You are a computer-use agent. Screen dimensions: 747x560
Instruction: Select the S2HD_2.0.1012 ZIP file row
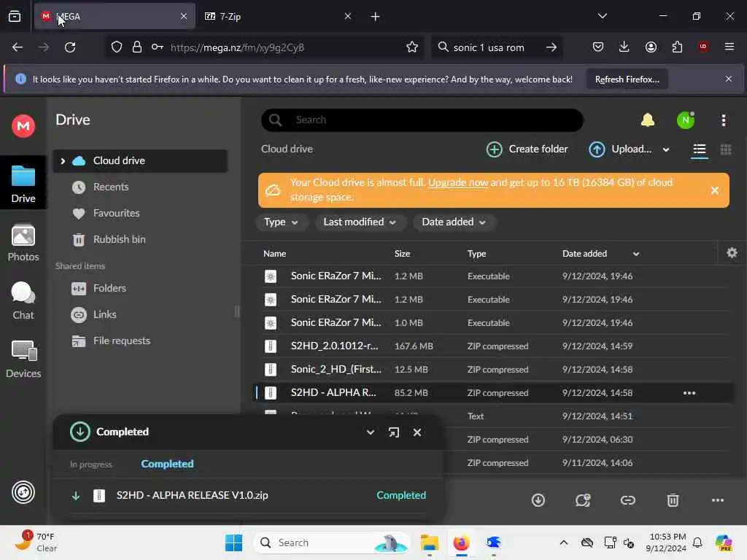[493, 346]
